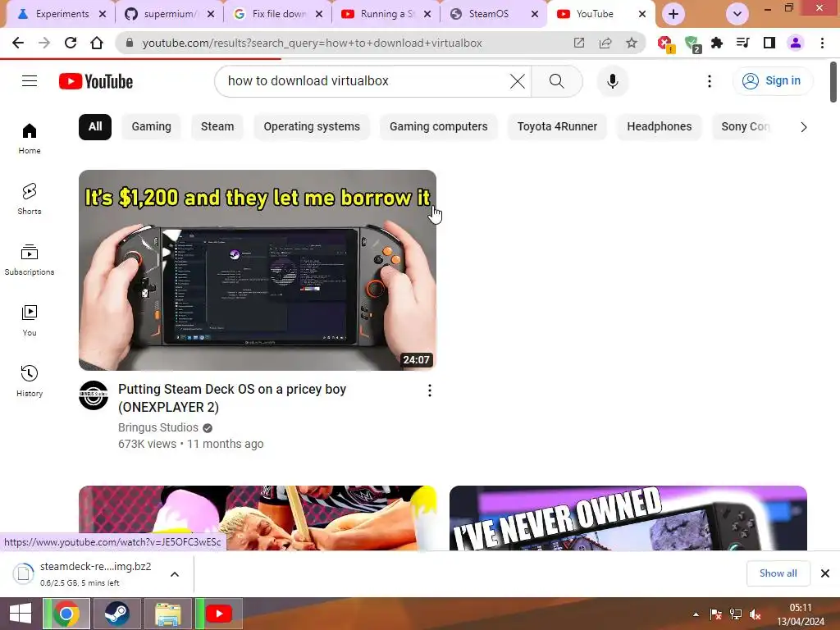Open the Chrome three-dot menu
Screen dimensions: 840x630
tap(822, 43)
